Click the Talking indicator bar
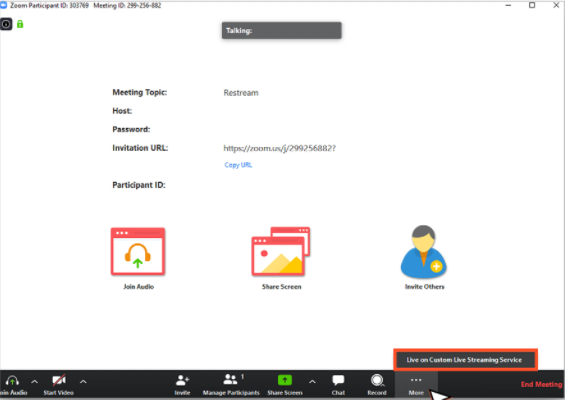Image resolution: width=565 pixels, height=400 pixels. point(282,31)
